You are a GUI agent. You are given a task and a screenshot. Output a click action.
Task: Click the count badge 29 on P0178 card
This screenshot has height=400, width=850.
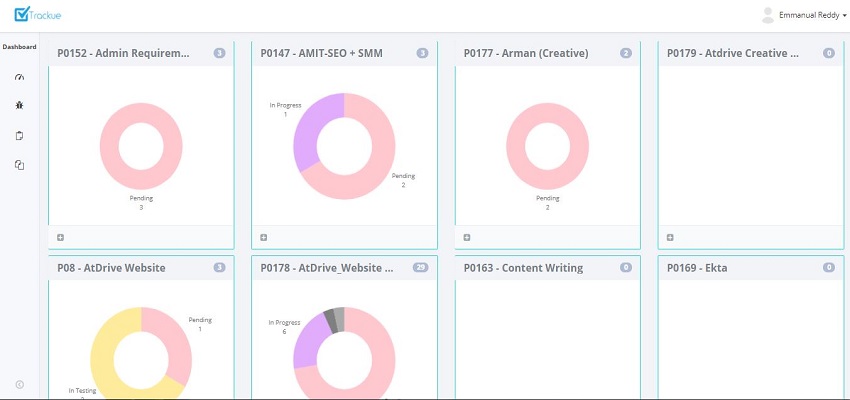click(421, 267)
